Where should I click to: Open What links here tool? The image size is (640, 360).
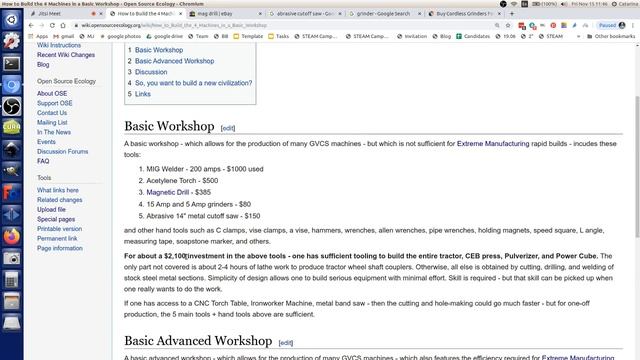tap(58, 190)
